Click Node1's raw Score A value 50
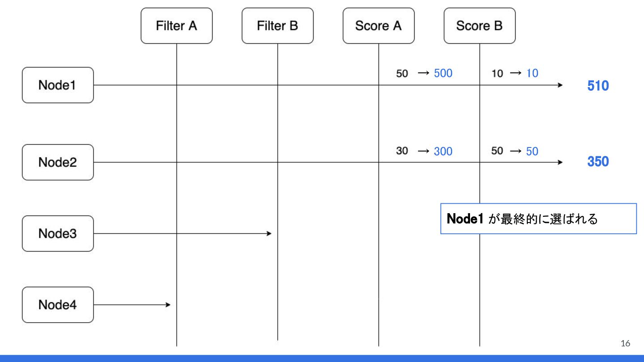Screen dimensions: 644x362 coord(402,74)
